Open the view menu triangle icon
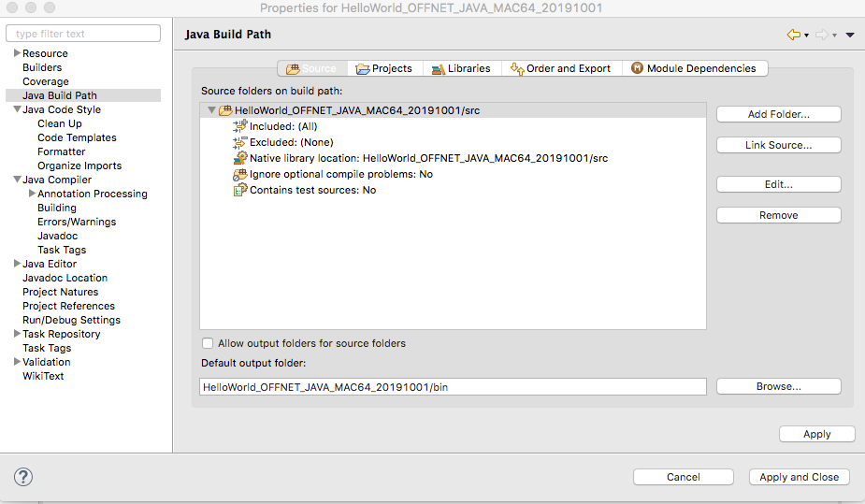865x504 pixels. click(850, 35)
